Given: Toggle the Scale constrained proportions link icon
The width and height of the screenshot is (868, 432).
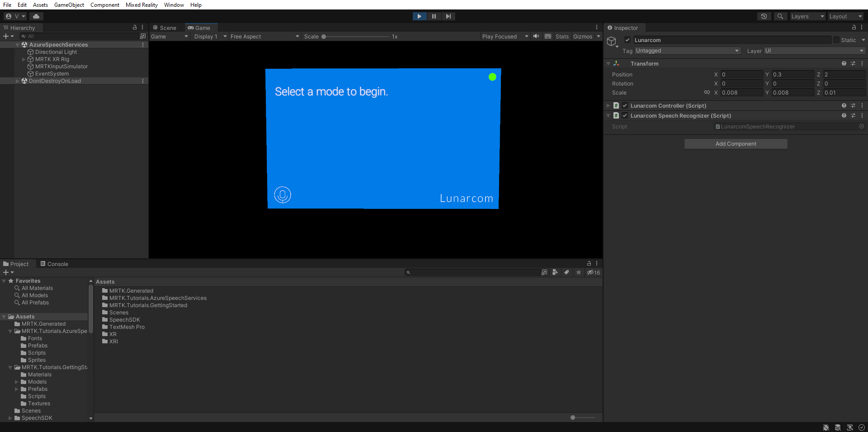Looking at the screenshot, I should point(707,93).
